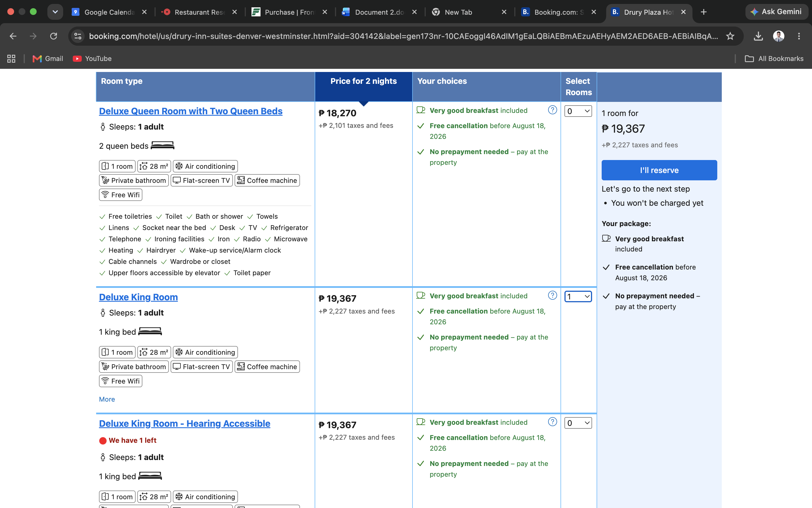
Task: Click the I'll reserve button
Action: (659, 170)
